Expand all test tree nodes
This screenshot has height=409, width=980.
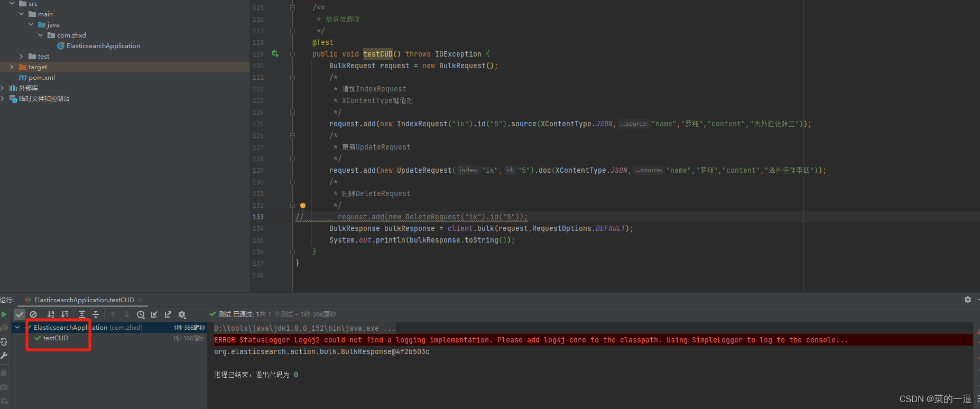coord(82,314)
